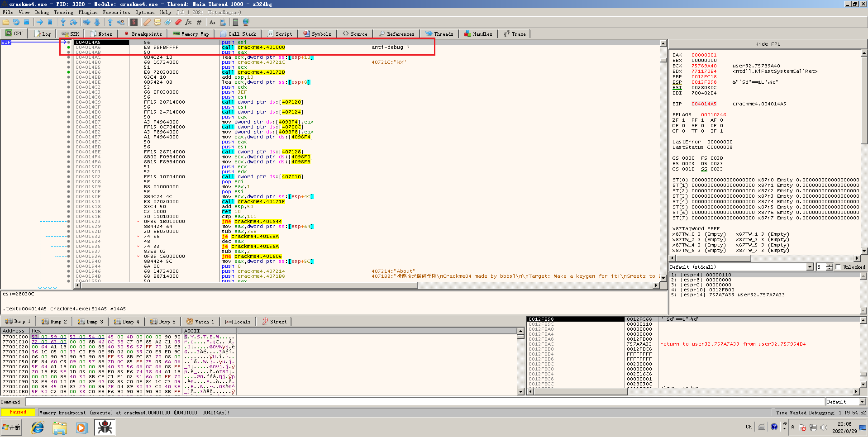Click the Step Into toolbar icon

click(x=63, y=22)
